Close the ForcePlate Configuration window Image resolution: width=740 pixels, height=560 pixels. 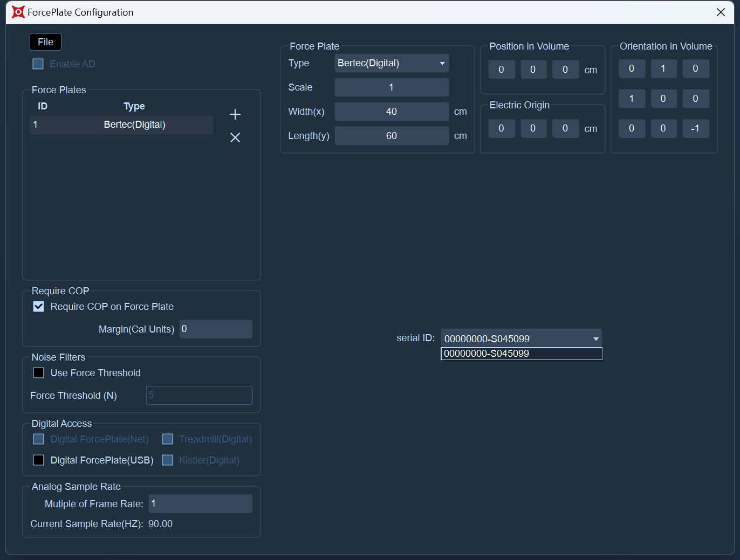coord(721,12)
